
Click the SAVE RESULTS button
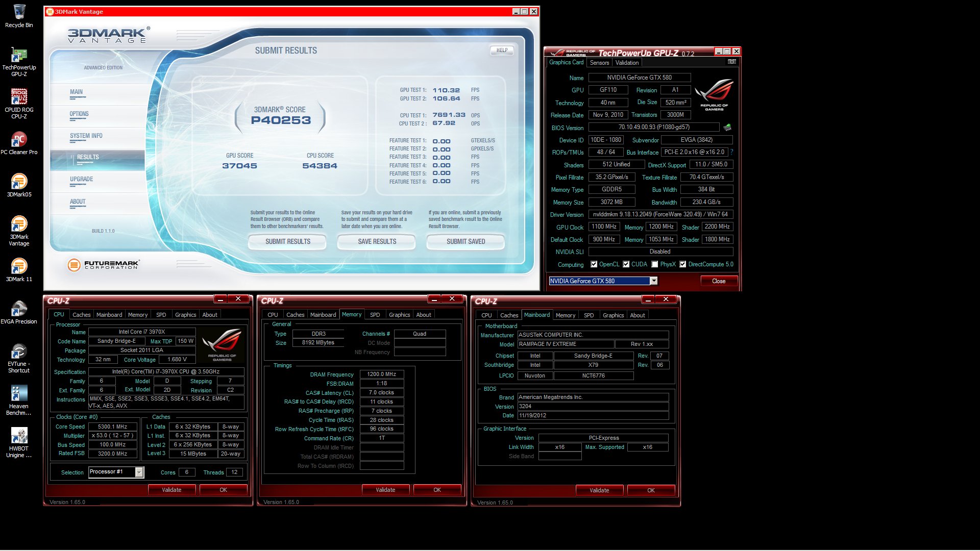point(377,242)
